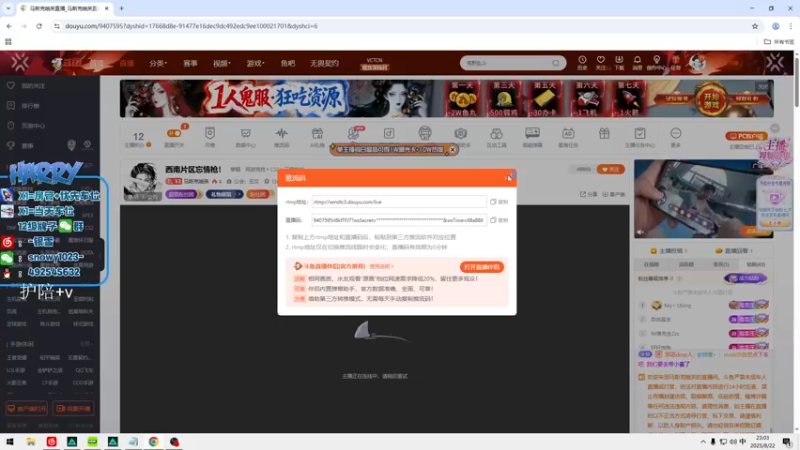Click the 客户端打开 button at sidebar bottom
The height and width of the screenshot is (450, 800).
[27, 409]
